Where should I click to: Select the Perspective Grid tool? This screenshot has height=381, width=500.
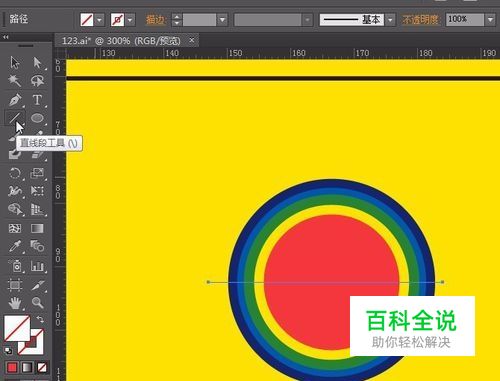point(37,210)
